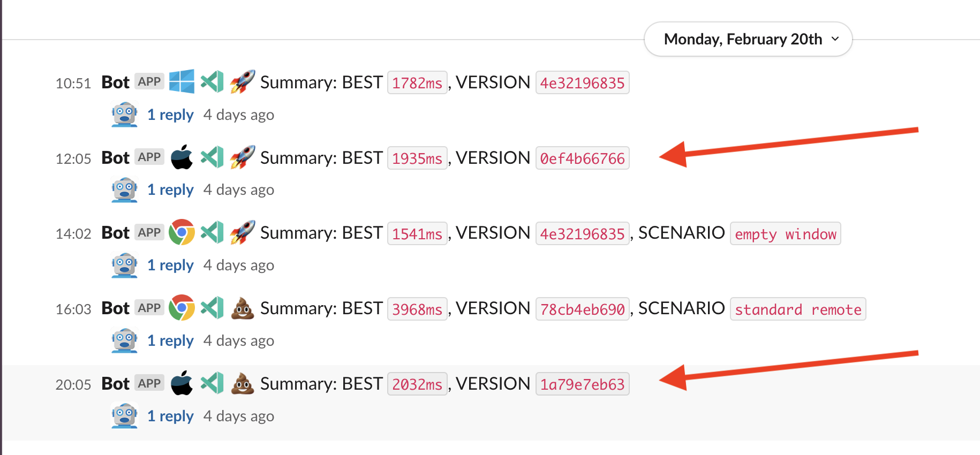The width and height of the screenshot is (980, 455).
Task: Click the Windows logo emoji in the 10:51 message
Action: 182,82
